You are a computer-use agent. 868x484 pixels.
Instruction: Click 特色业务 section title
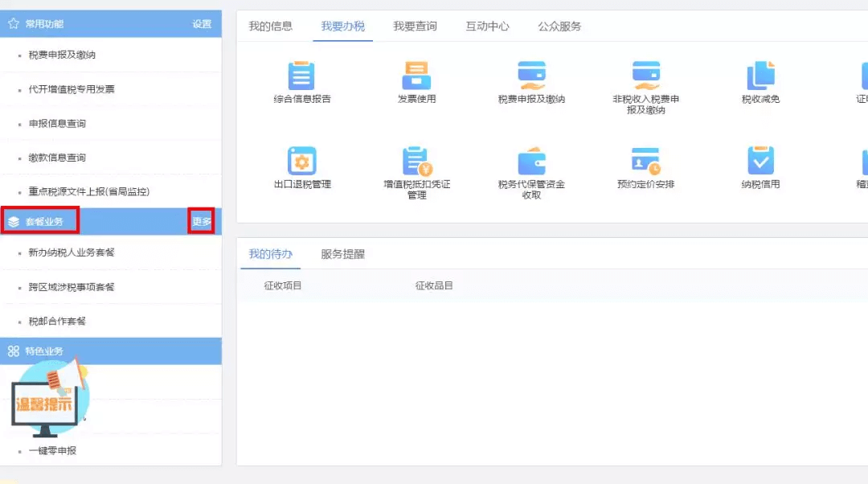(44, 351)
